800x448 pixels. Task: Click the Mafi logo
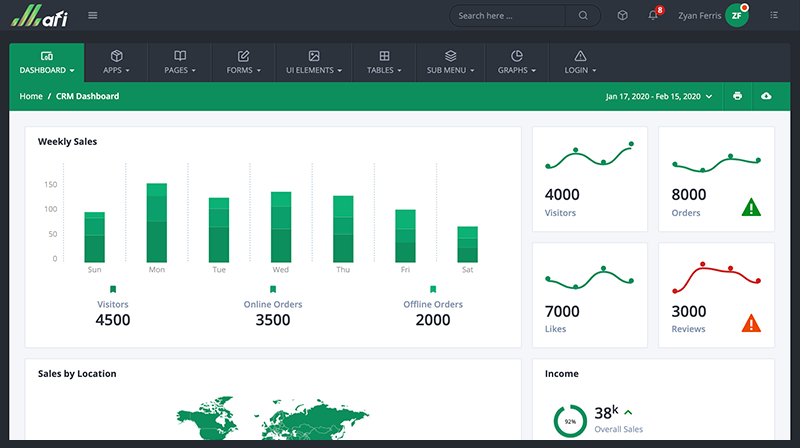click(37, 16)
